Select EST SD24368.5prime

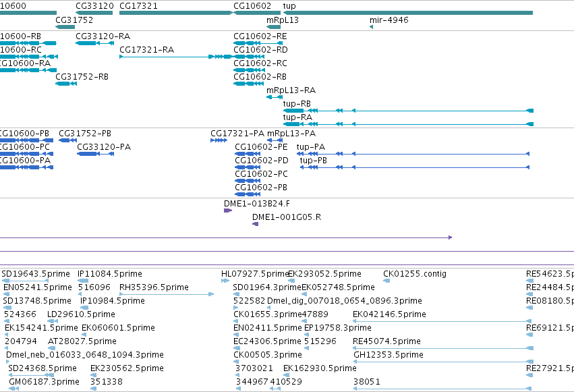pos(42,369)
